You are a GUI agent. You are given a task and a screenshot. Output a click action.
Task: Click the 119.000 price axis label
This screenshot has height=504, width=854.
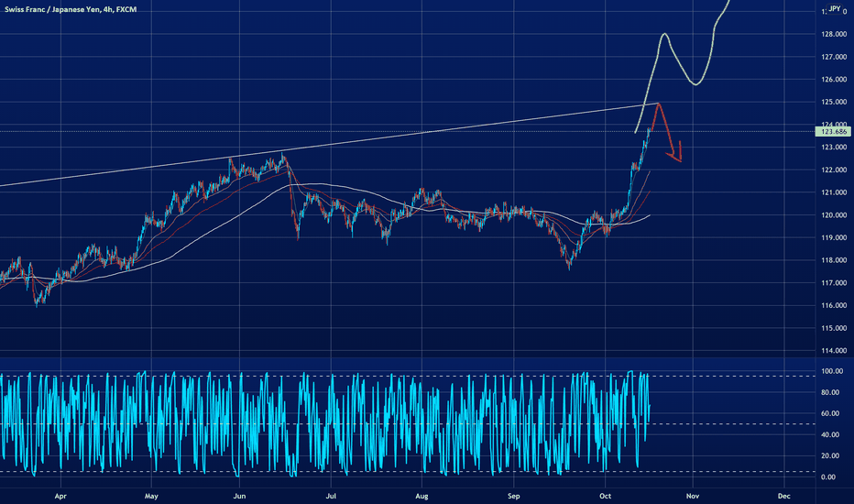pyautogui.click(x=834, y=237)
